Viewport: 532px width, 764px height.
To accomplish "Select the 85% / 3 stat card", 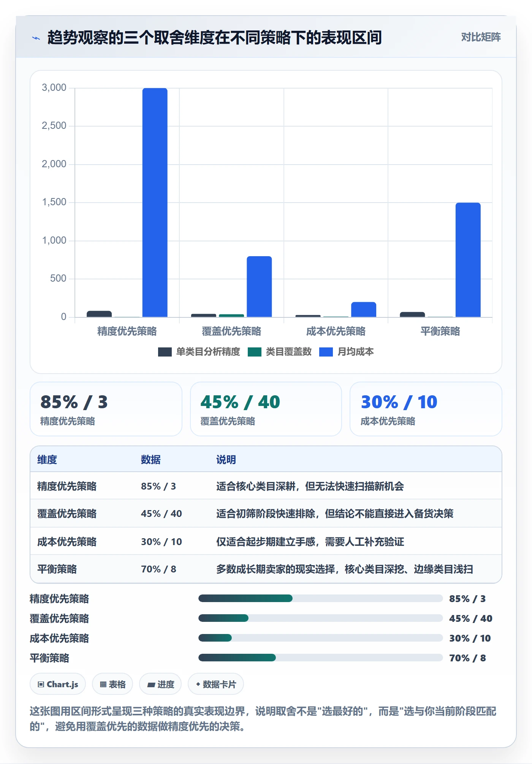I will point(106,409).
